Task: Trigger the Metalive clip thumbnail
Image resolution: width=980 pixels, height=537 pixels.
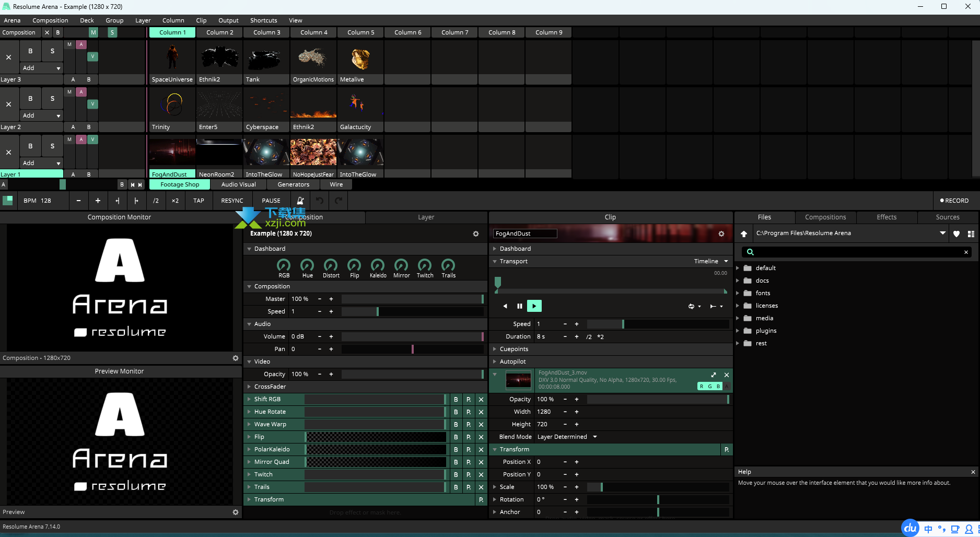Action: pos(360,59)
